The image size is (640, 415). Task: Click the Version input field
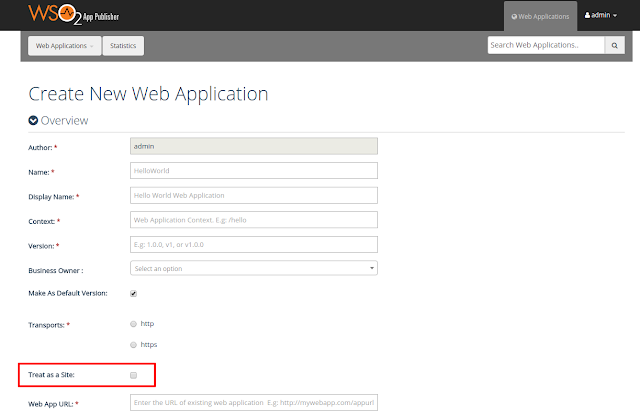pos(254,244)
